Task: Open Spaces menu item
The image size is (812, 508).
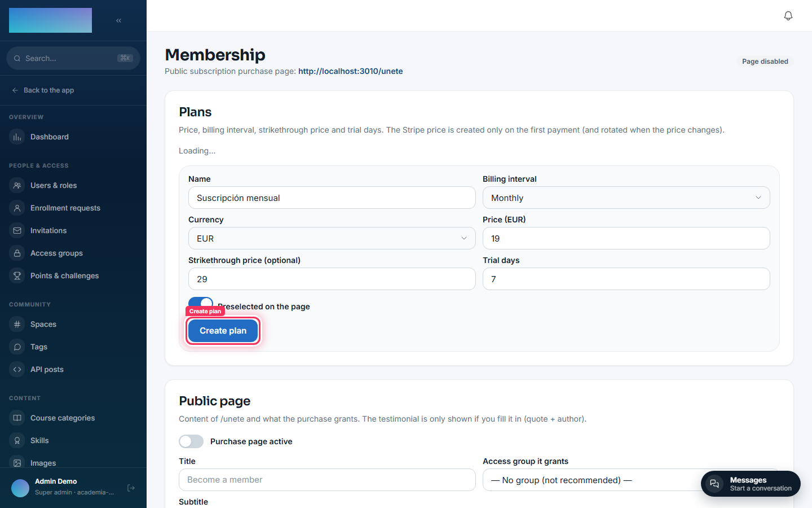Action: [73, 325]
